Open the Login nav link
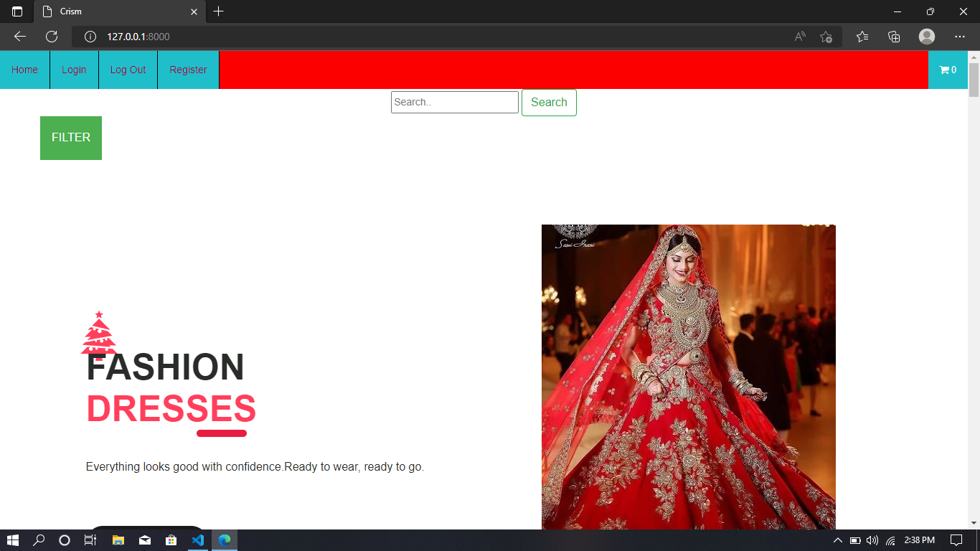Screen dimensions: 980x551 coord(74,70)
